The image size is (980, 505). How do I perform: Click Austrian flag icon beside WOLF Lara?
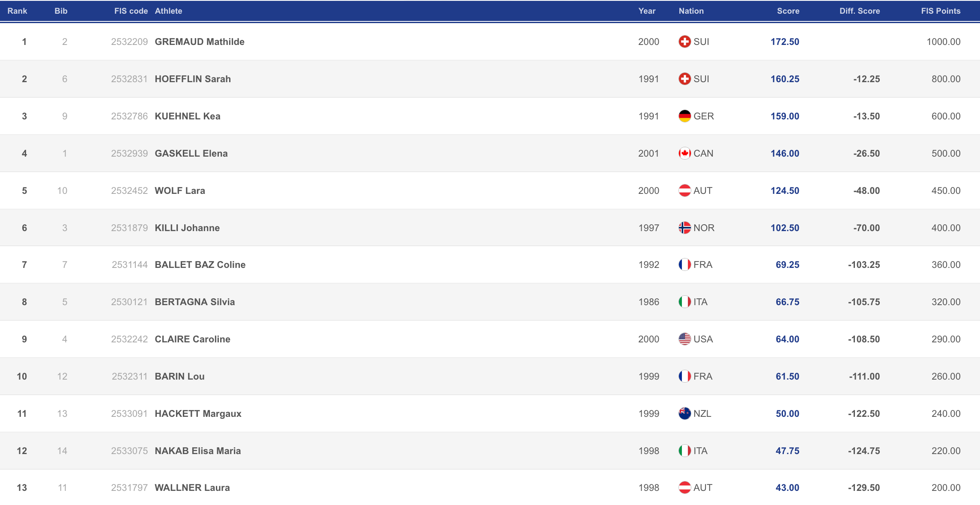tap(684, 190)
